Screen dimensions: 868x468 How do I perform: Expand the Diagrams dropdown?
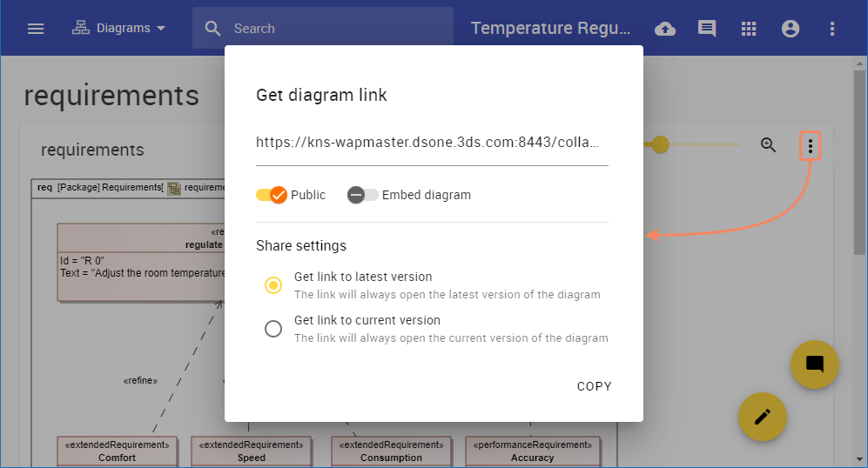click(x=119, y=29)
